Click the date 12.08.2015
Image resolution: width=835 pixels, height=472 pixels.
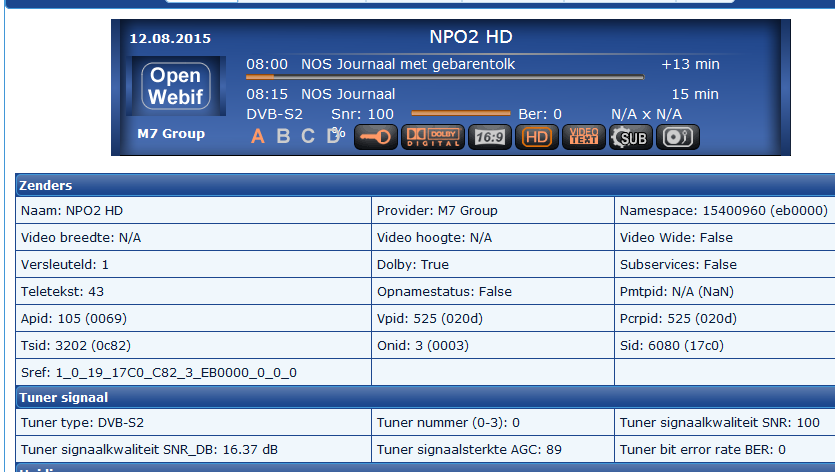pos(170,38)
